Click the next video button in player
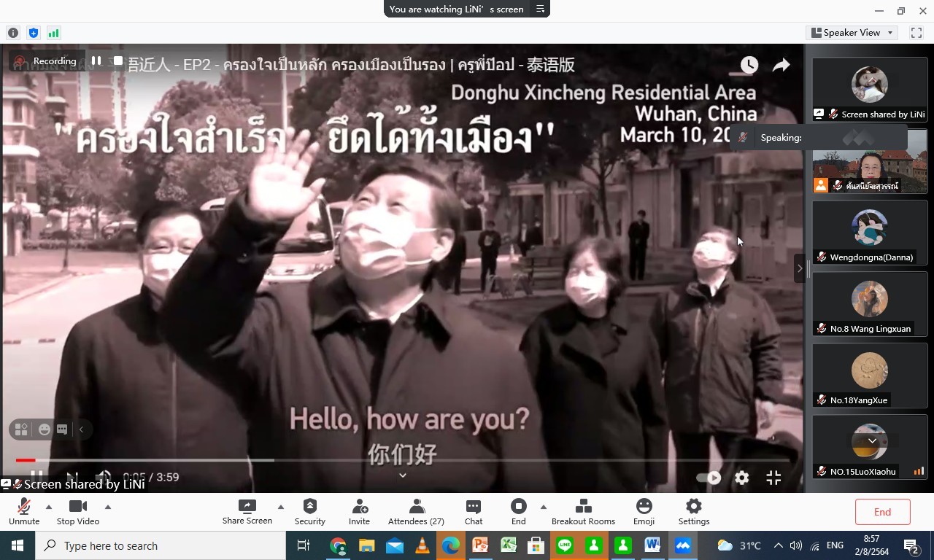Viewport: 934px width, 560px height. pos(72,478)
